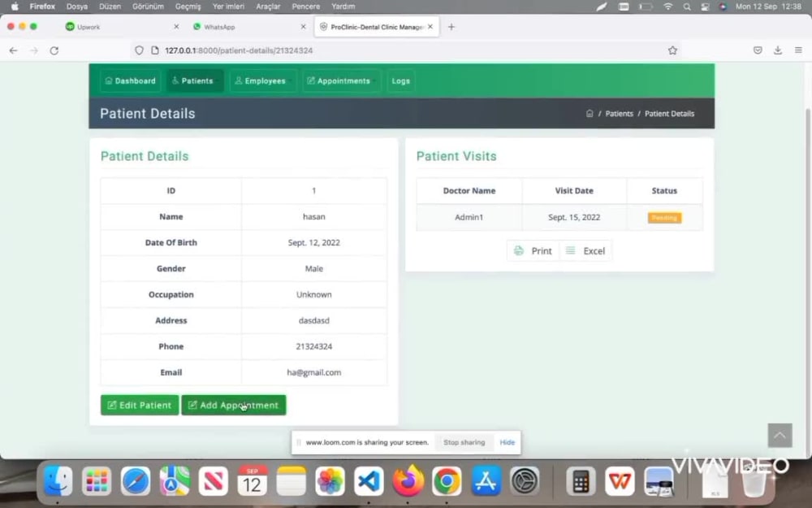
Task: Open the Firefox hamburger menu
Action: click(x=798, y=50)
